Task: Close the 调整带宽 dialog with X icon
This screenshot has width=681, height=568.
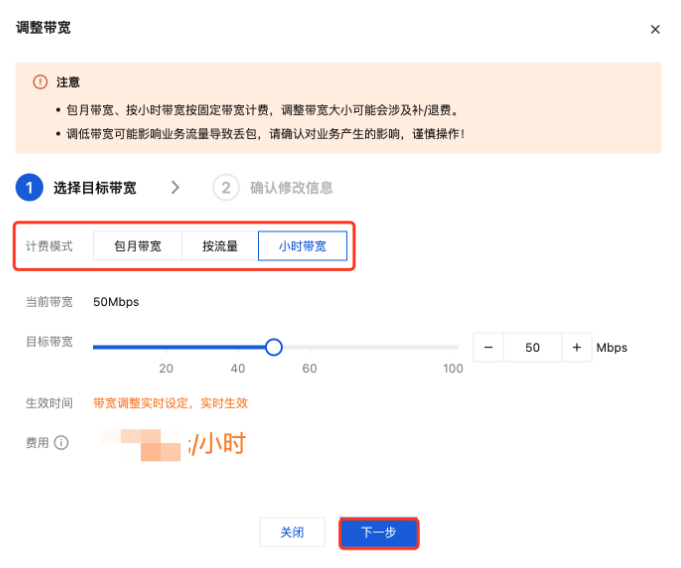Action: point(655,29)
